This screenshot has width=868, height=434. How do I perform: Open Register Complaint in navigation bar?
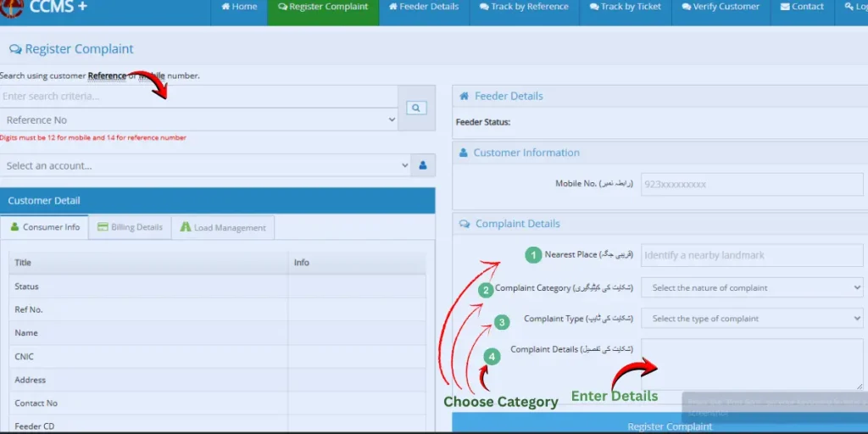pos(323,7)
